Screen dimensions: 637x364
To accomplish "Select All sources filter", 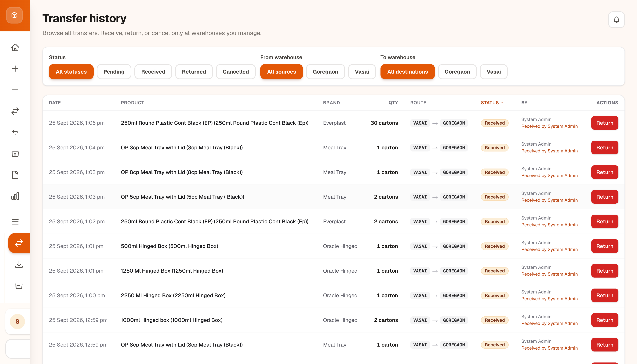I will (282, 72).
